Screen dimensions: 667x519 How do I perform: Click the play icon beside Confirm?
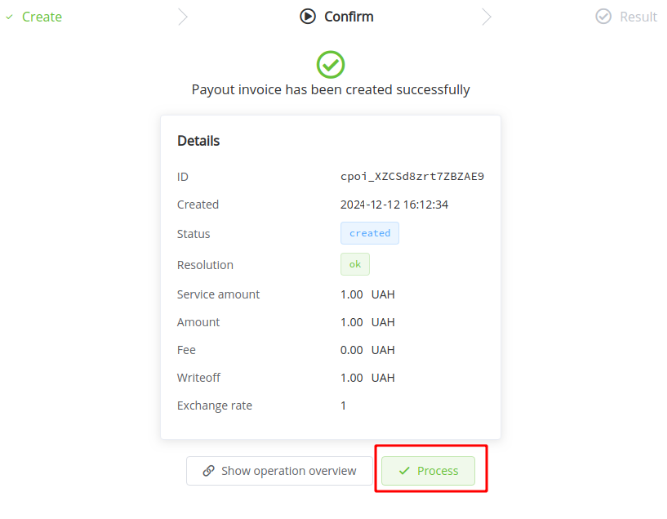308,16
